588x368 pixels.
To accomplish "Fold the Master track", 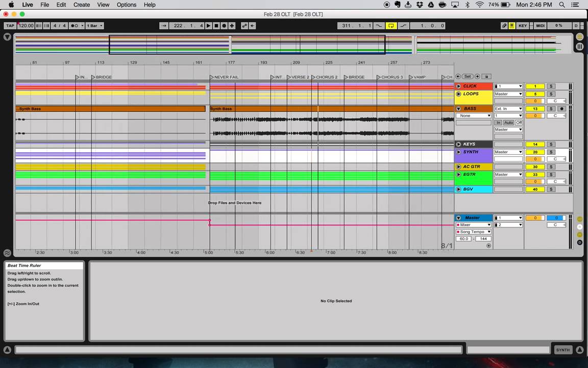I will coord(458,218).
